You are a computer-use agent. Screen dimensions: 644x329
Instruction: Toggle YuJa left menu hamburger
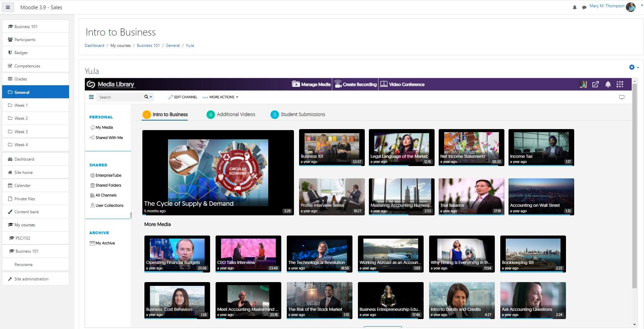pos(91,97)
